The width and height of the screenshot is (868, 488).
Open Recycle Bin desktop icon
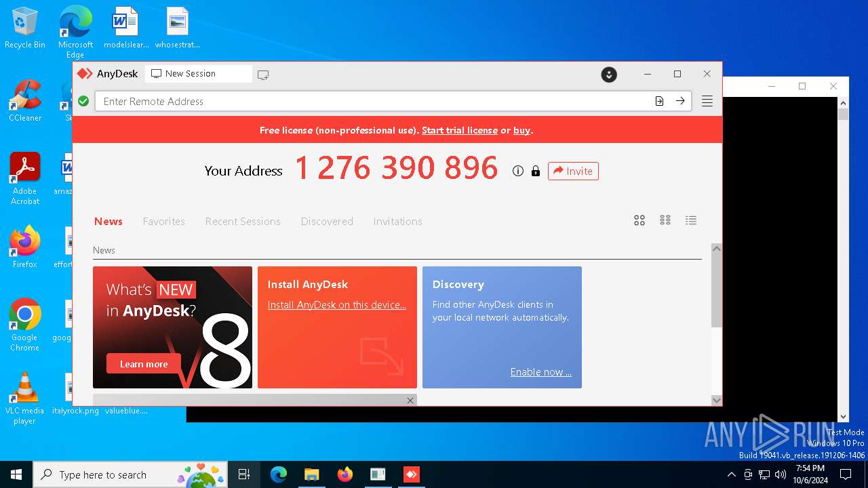tap(25, 28)
